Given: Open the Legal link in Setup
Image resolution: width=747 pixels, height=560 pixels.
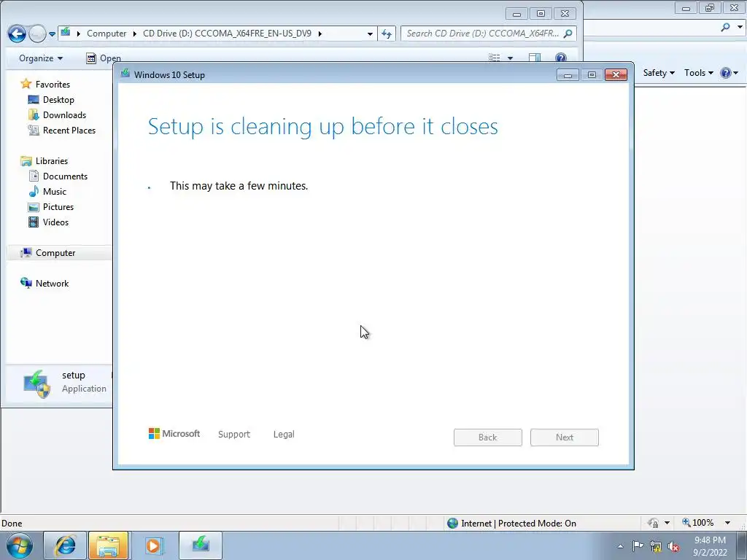Looking at the screenshot, I should [x=284, y=435].
